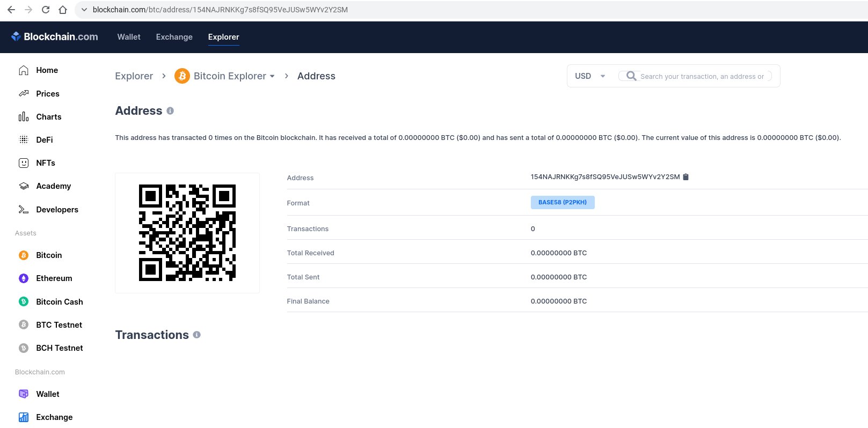Go to browser home page button
Screen dimensions: 868x428
pyautogui.click(x=63, y=10)
